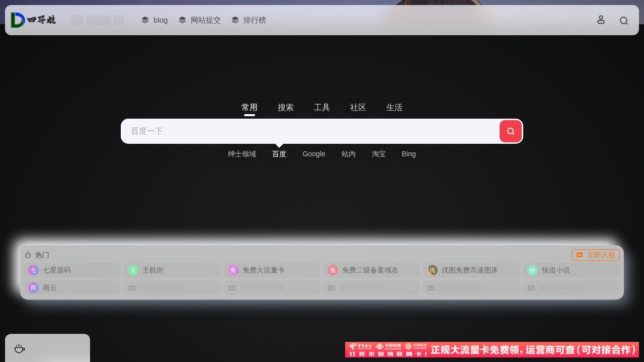Open 免费二级备案域名 link

372,270
